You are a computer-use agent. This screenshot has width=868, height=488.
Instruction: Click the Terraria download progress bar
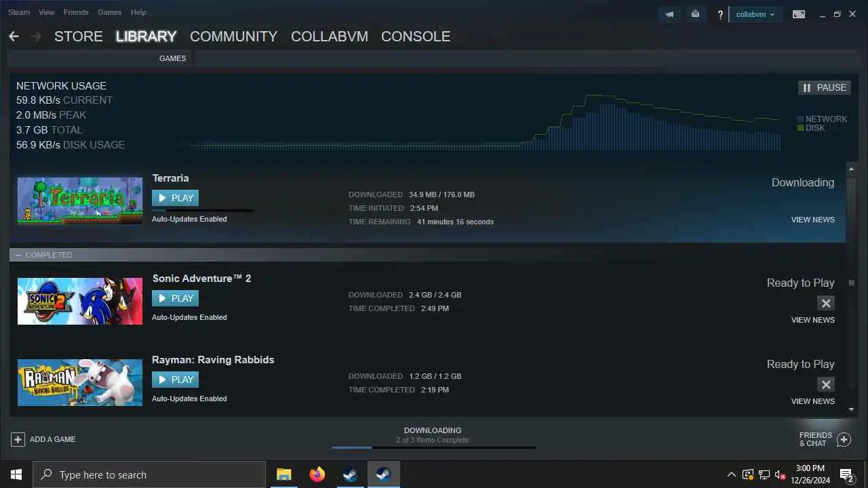pyautogui.click(x=203, y=211)
